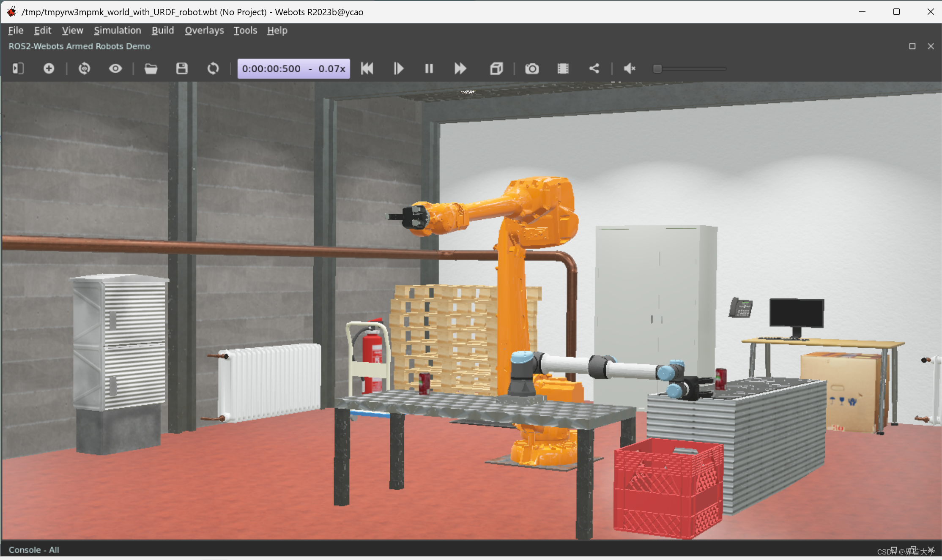Screen dimensions: 942x560
Task: Reset simulation to the beginning
Action: 367,68
